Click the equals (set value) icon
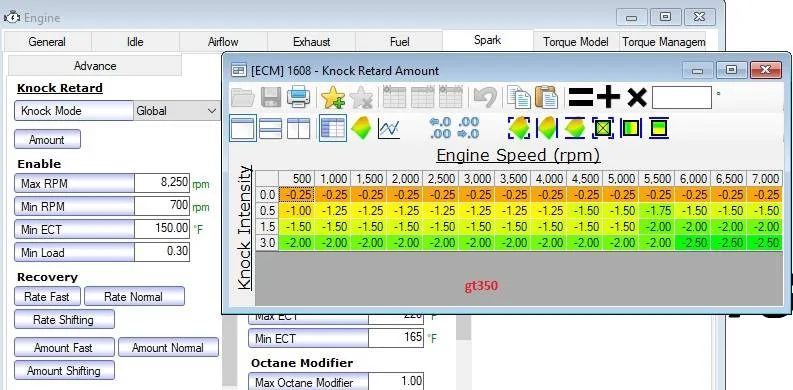The image size is (793, 390). (580, 97)
